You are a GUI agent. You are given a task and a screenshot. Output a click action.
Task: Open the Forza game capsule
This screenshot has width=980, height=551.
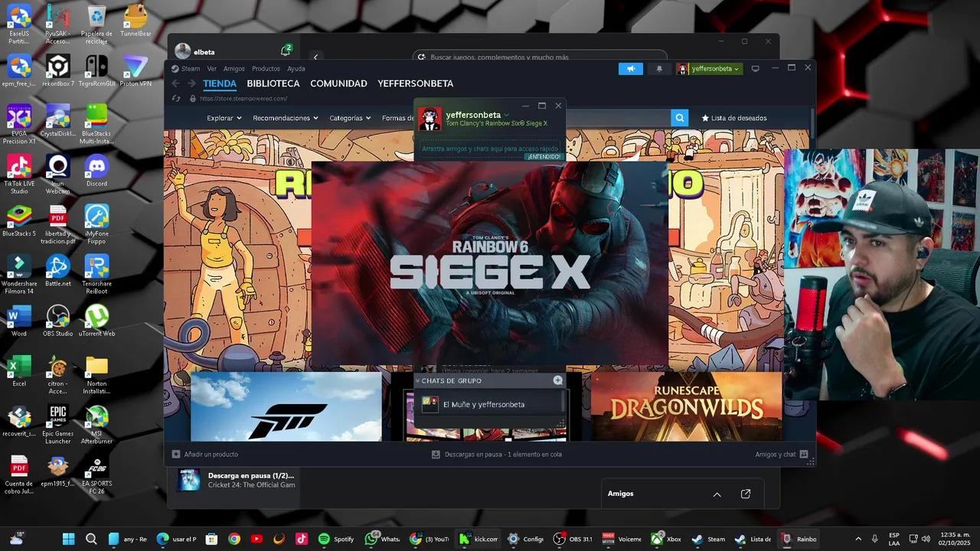(x=286, y=406)
